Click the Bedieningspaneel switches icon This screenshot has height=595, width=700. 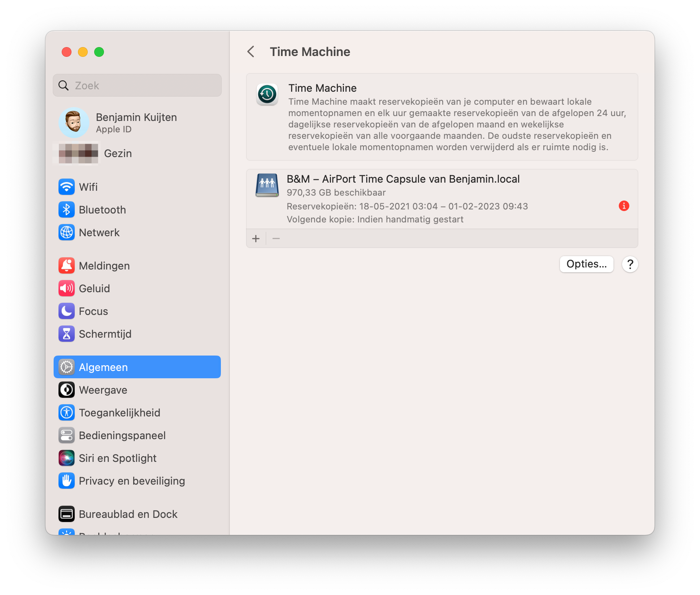pos(67,435)
